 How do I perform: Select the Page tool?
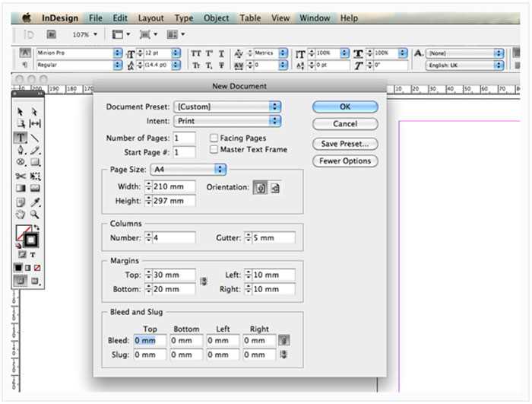click(21, 123)
